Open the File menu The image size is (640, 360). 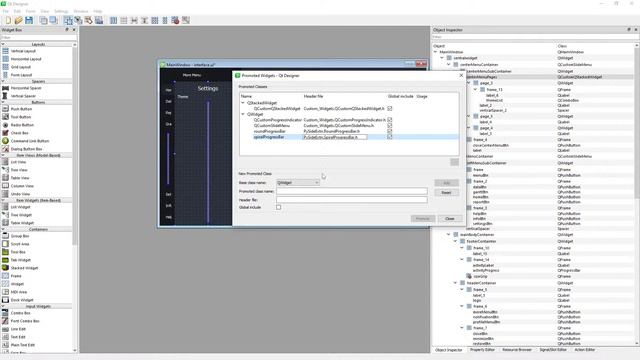pyautogui.click(x=5, y=11)
